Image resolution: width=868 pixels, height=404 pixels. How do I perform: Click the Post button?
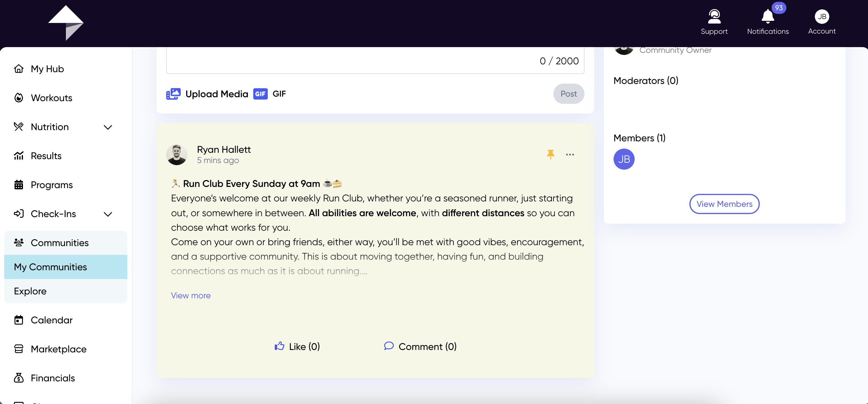568,94
